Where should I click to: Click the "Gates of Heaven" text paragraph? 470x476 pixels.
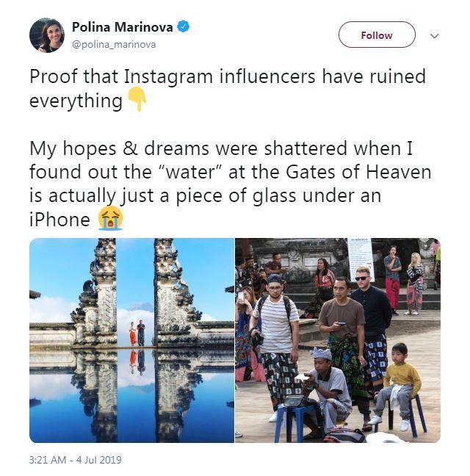(230, 184)
